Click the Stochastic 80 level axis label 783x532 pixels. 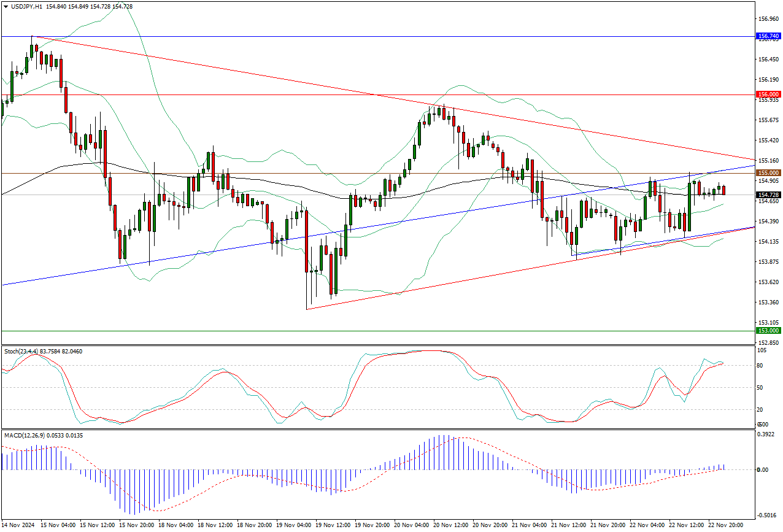coord(762,366)
